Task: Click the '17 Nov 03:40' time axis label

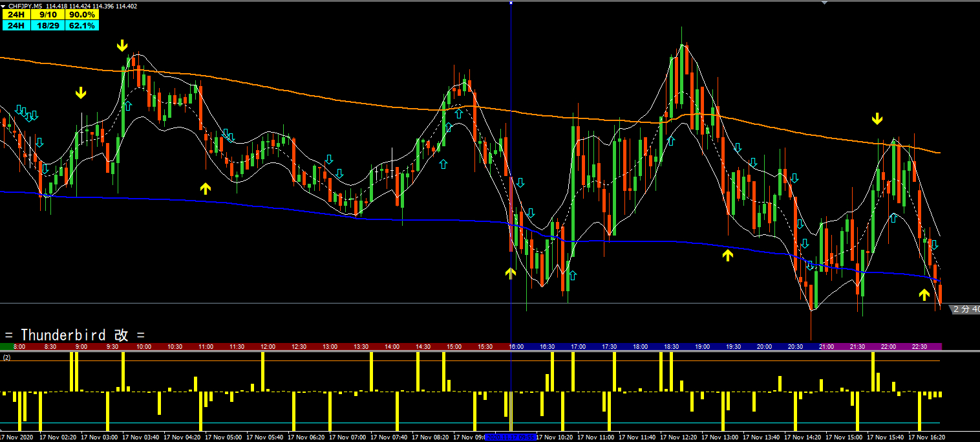Action: [142, 437]
